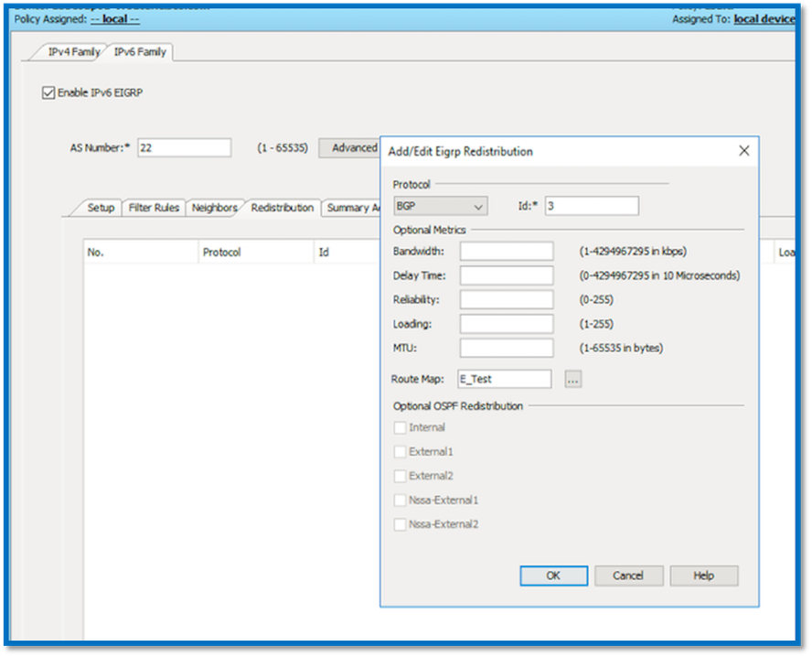Switch to the IPv4 Family tab
This screenshot has width=812, height=657.
[73, 52]
